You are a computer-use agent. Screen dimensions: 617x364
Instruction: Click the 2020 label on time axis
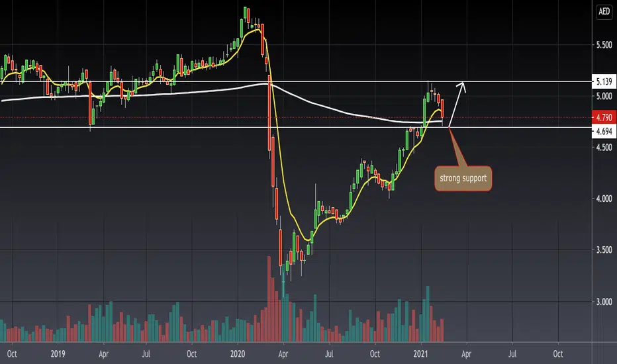coord(237,354)
